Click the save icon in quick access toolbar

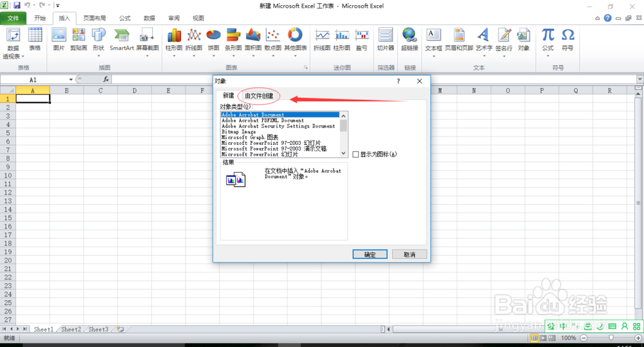[17, 5]
